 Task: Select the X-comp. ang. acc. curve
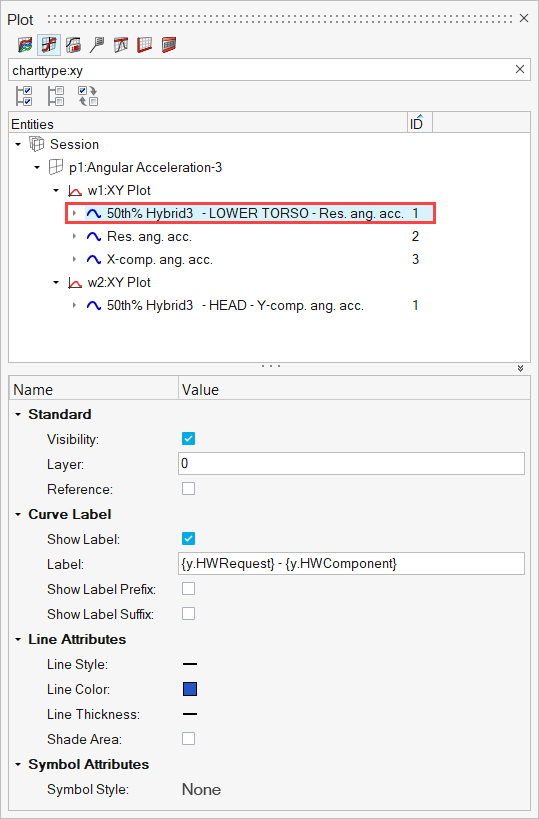click(x=160, y=259)
